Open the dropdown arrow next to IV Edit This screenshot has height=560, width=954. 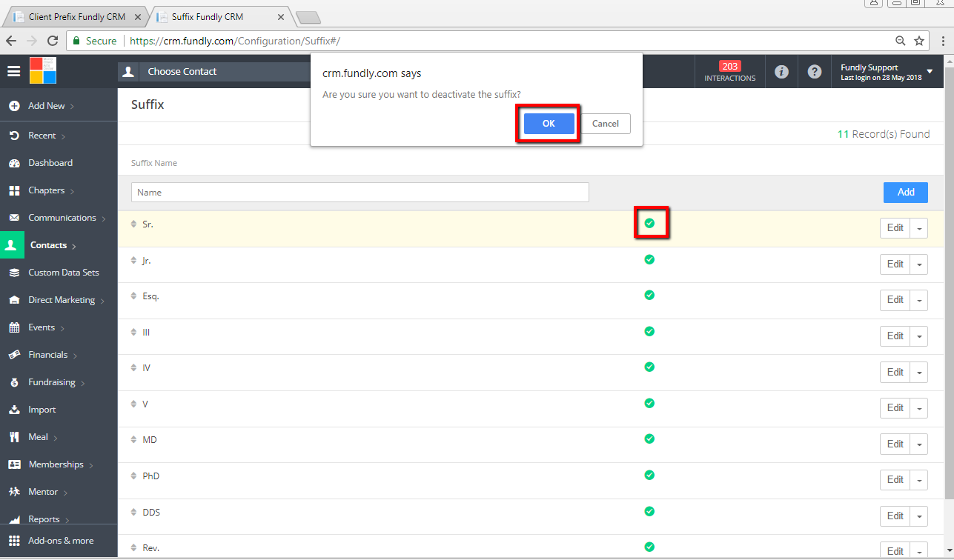pyautogui.click(x=919, y=372)
